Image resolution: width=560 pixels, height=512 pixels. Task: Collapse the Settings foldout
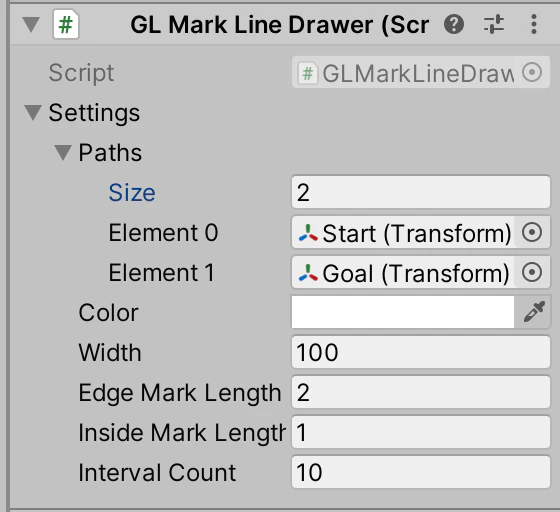pos(33,113)
